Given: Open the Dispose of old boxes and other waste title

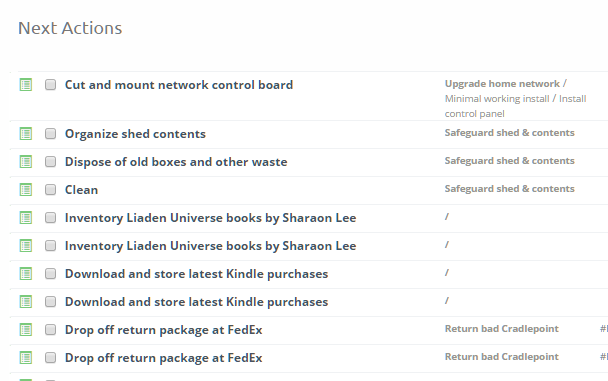Looking at the screenshot, I should pos(176,162).
